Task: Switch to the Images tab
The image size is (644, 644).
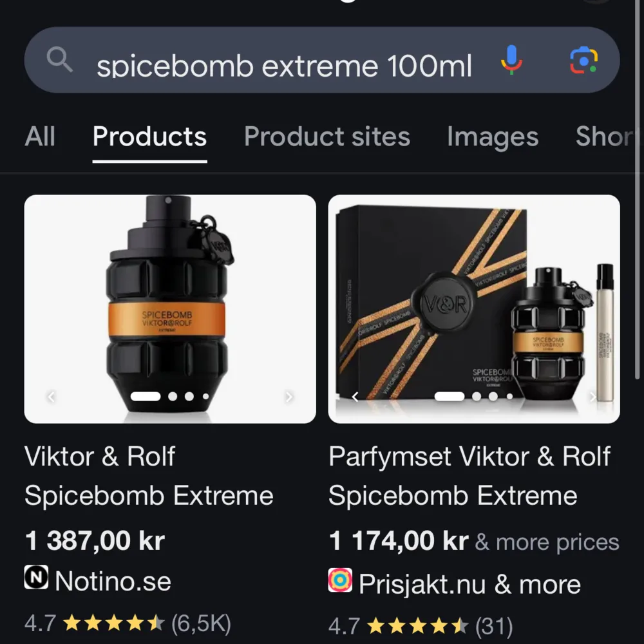Action: 492,137
